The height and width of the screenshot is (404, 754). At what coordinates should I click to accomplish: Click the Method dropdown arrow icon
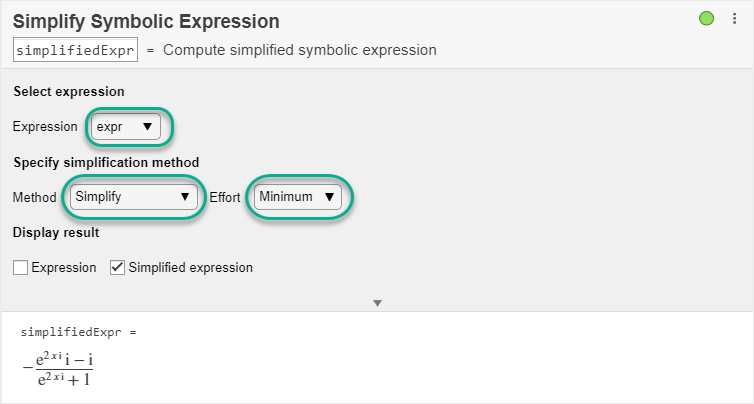tap(184, 197)
